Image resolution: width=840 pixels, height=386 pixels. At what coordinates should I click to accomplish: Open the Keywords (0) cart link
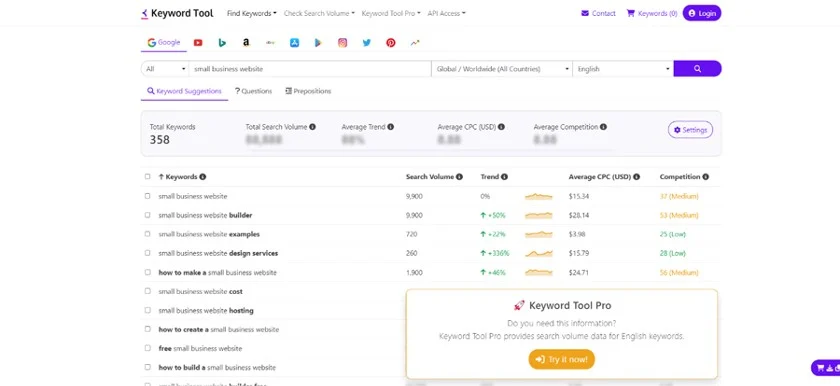(x=652, y=13)
